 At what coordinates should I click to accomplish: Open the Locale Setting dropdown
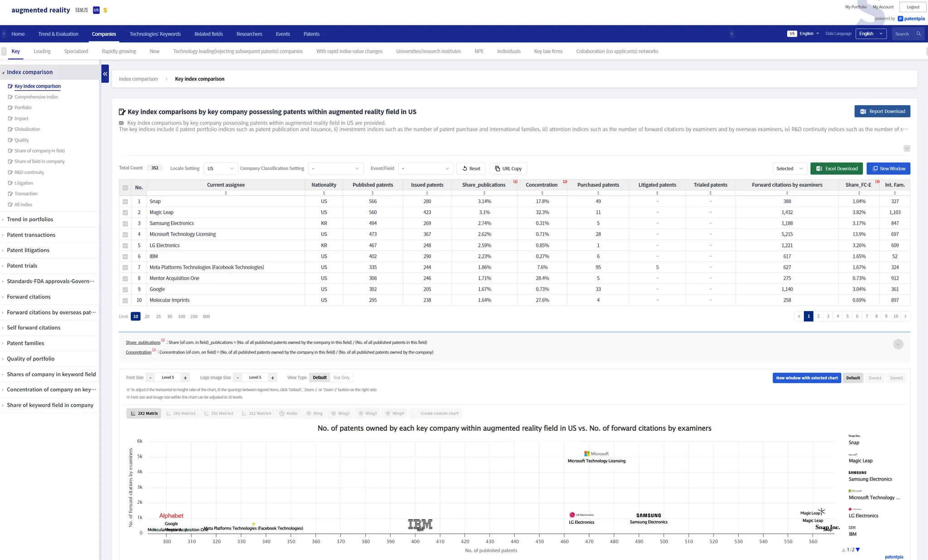[220, 169]
